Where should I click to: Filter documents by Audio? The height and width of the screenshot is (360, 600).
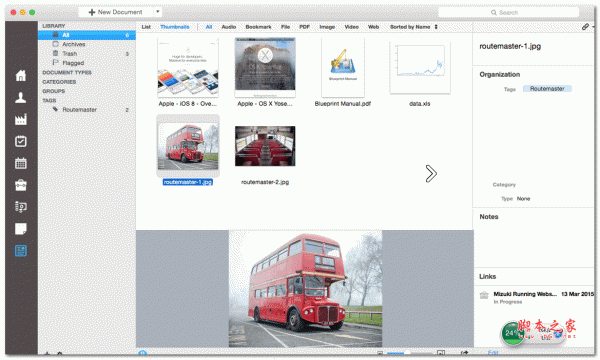[229, 27]
